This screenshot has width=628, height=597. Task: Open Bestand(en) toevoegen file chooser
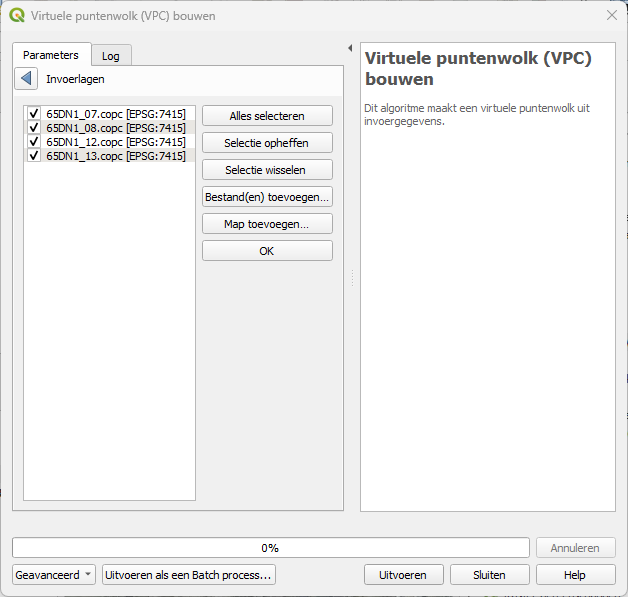(x=267, y=197)
